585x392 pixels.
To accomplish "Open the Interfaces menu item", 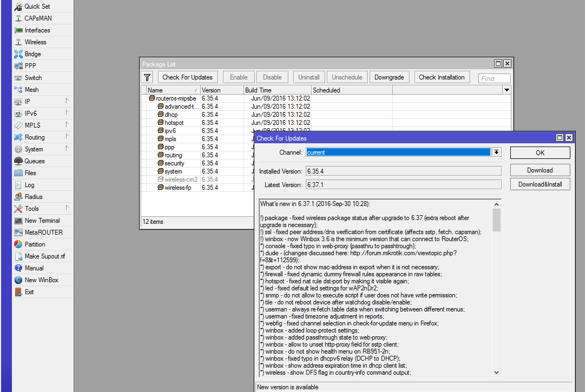I will click(x=37, y=30).
